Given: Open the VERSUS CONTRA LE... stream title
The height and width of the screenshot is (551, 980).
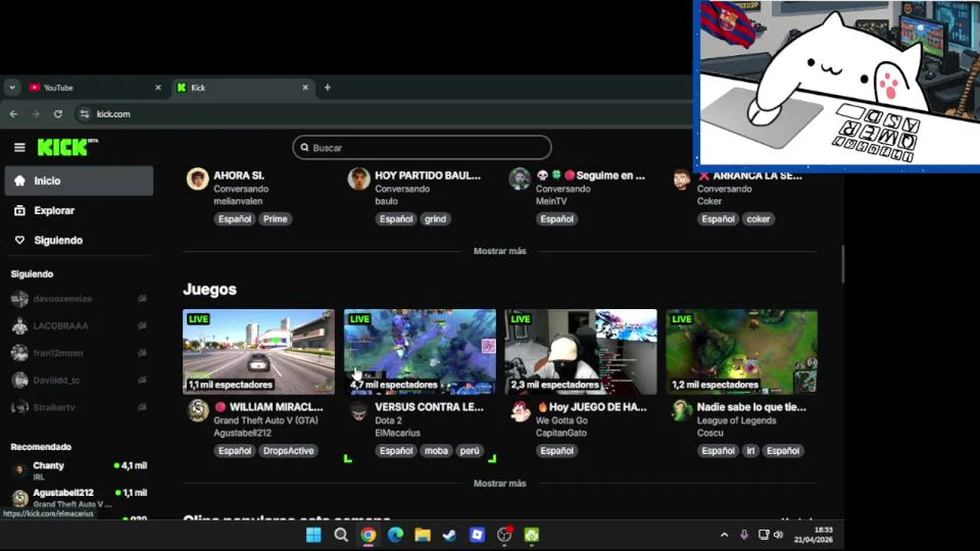Looking at the screenshot, I should [x=430, y=407].
